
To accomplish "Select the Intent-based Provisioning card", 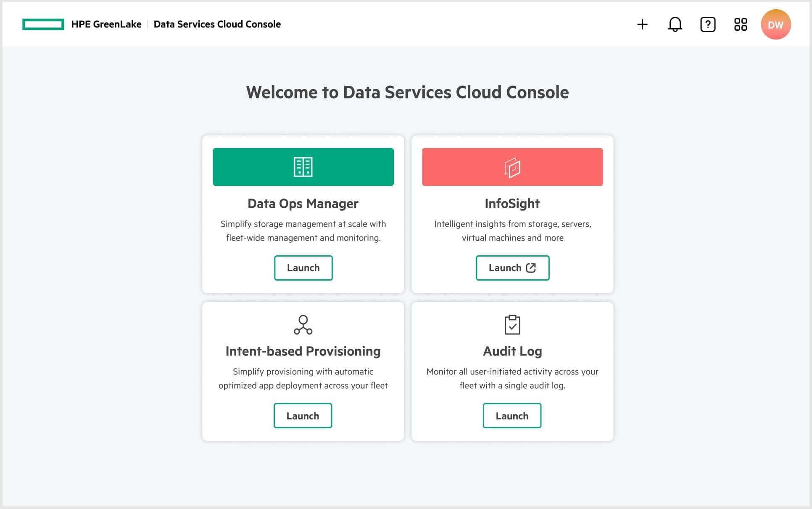I will point(303,371).
